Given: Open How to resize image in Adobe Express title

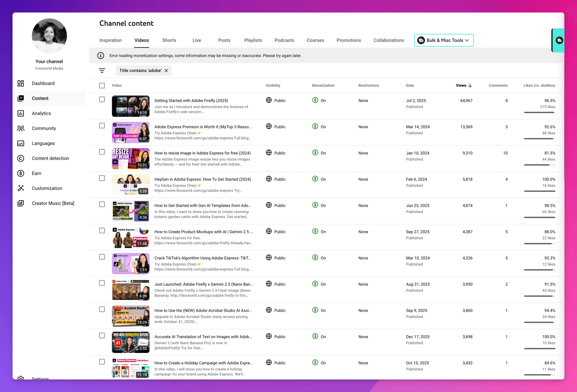Looking at the screenshot, I should (203, 153).
